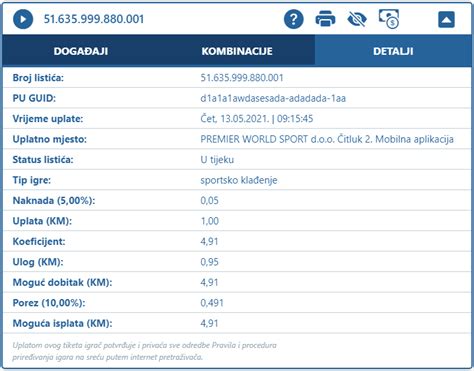Click the PU GUID: label
The image size is (474, 371).
(34, 98)
